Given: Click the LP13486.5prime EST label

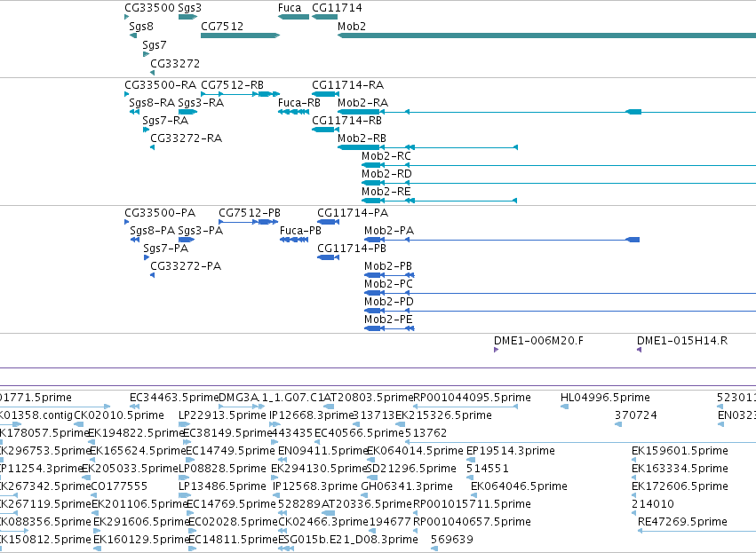Looking at the screenshot, I should coord(222,486).
